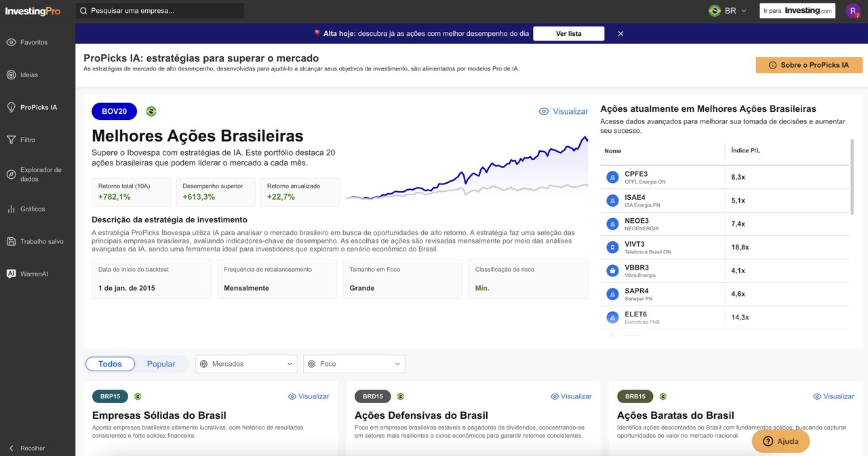Image resolution: width=868 pixels, height=456 pixels.
Task: Collapse the sidebar with Recolher
Action: (26, 448)
